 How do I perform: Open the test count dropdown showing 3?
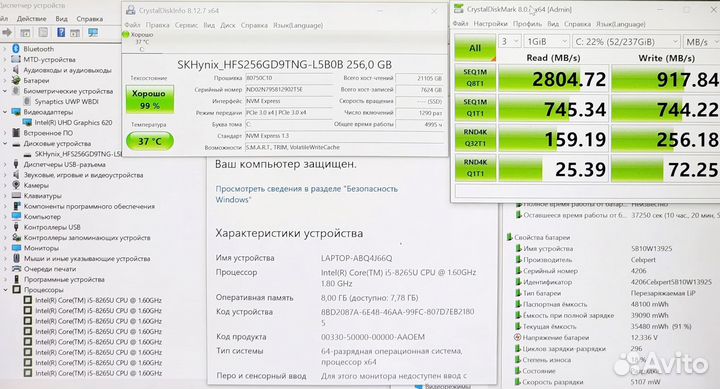click(x=510, y=42)
